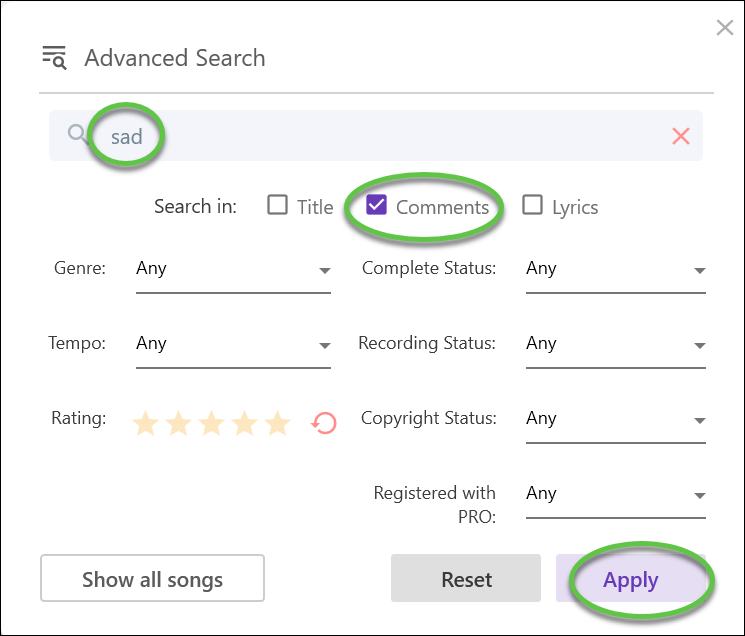The width and height of the screenshot is (745, 636).
Task: Click the Reset button
Action: tap(466, 578)
